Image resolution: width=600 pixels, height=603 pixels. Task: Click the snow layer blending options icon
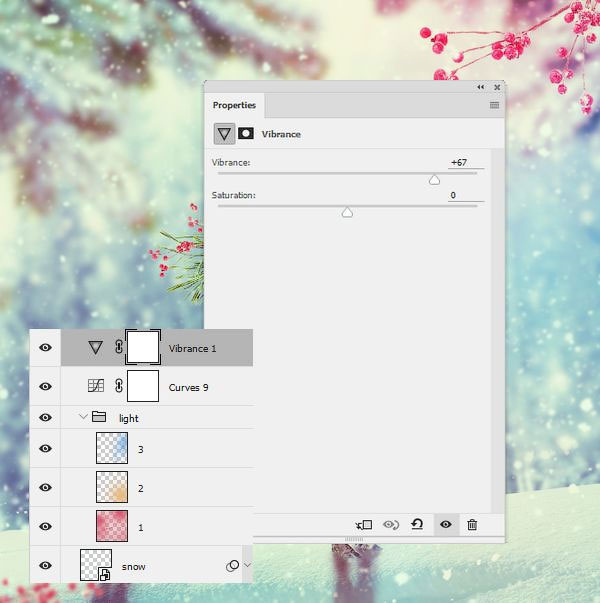[x=232, y=566]
